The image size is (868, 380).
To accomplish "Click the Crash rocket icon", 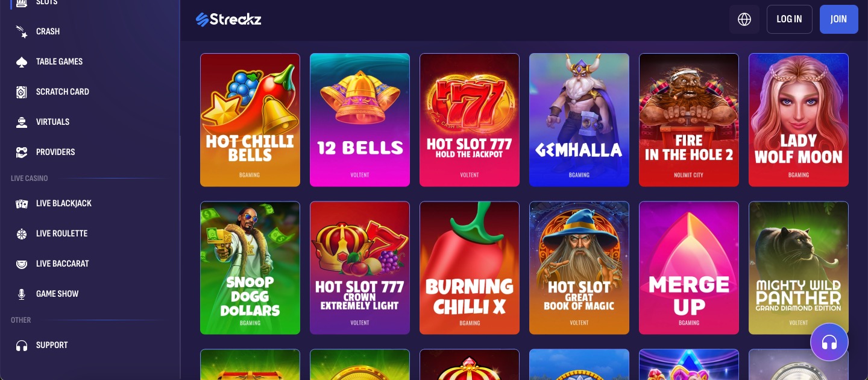I will point(22,31).
